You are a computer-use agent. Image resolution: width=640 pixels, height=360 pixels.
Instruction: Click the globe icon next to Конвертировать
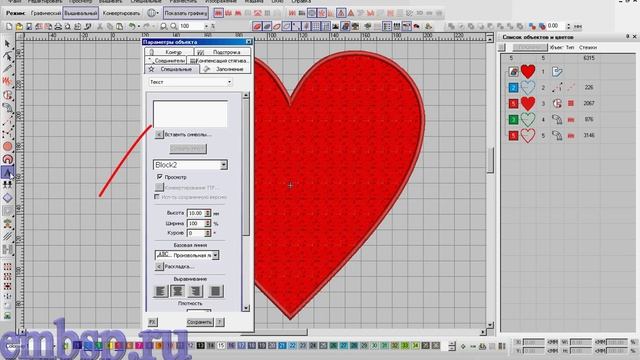click(151, 13)
